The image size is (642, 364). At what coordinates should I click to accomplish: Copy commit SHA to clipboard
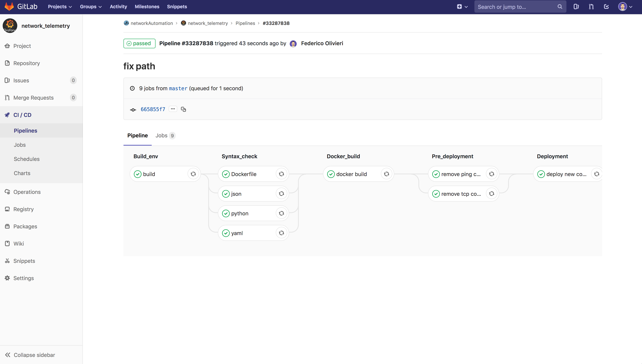[183, 109]
